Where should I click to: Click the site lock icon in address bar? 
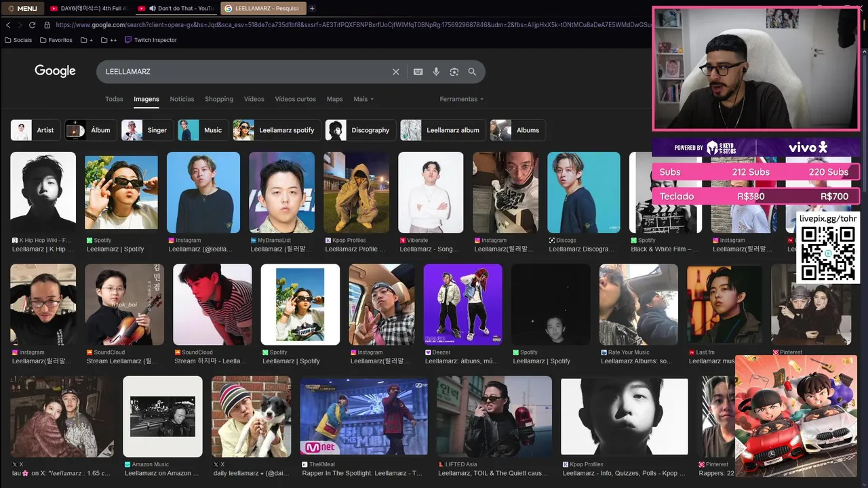tap(47, 25)
